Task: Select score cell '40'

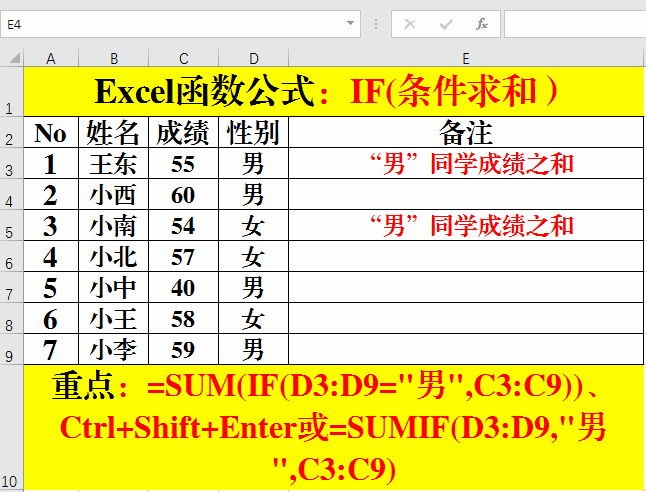Action: (x=183, y=287)
